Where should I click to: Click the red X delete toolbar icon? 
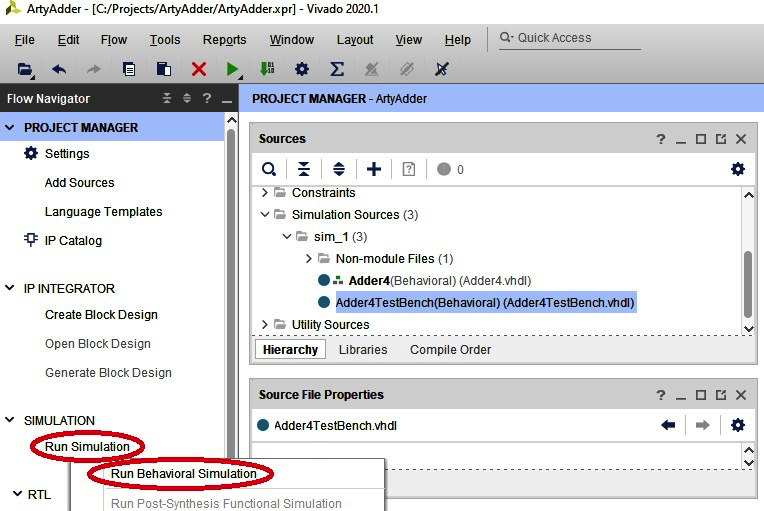click(198, 69)
